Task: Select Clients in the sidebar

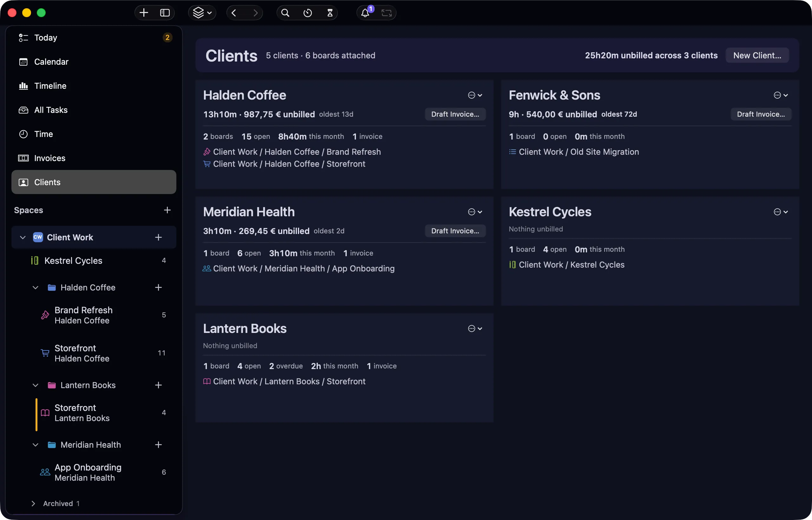Action: tap(94, 182)
